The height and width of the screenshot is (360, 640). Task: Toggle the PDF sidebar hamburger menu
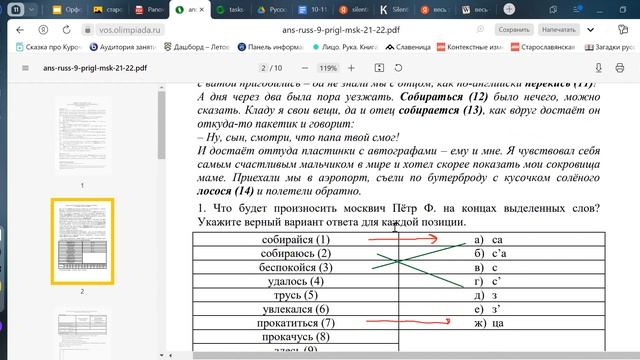pos(25,68)
